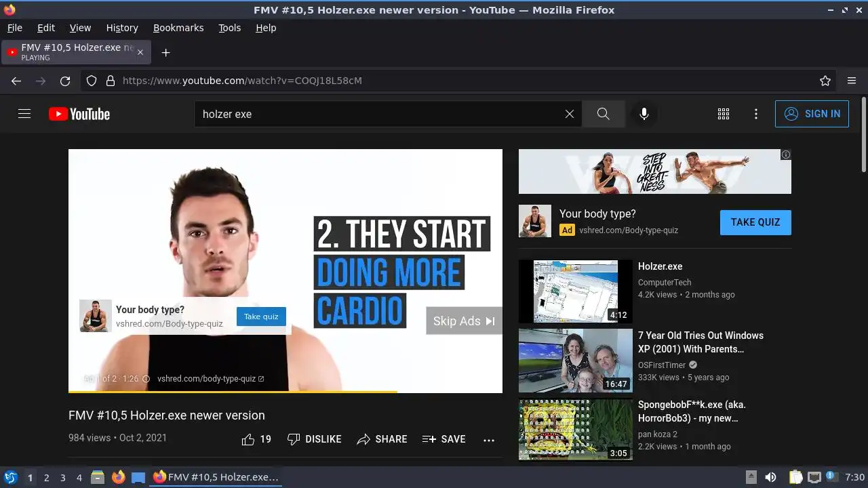Open SpongebobF**k.exe video thumbnail
The width and height of the screenshot is (868, 488).
point(576,430)
